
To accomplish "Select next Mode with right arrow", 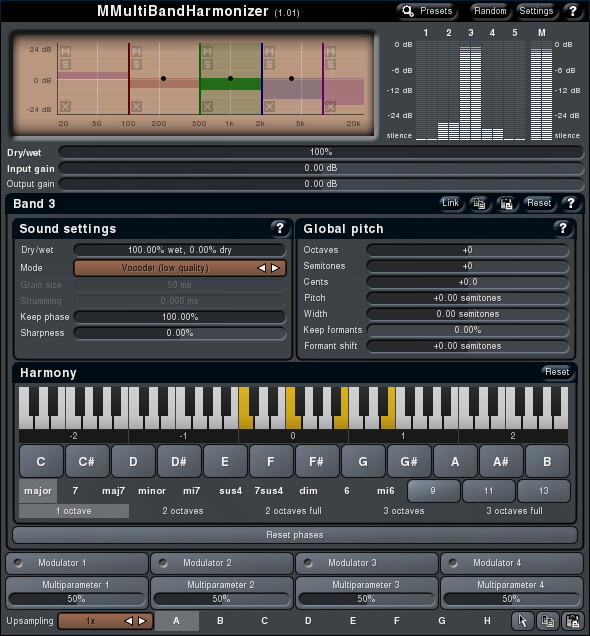I will [x=276, y=268].
